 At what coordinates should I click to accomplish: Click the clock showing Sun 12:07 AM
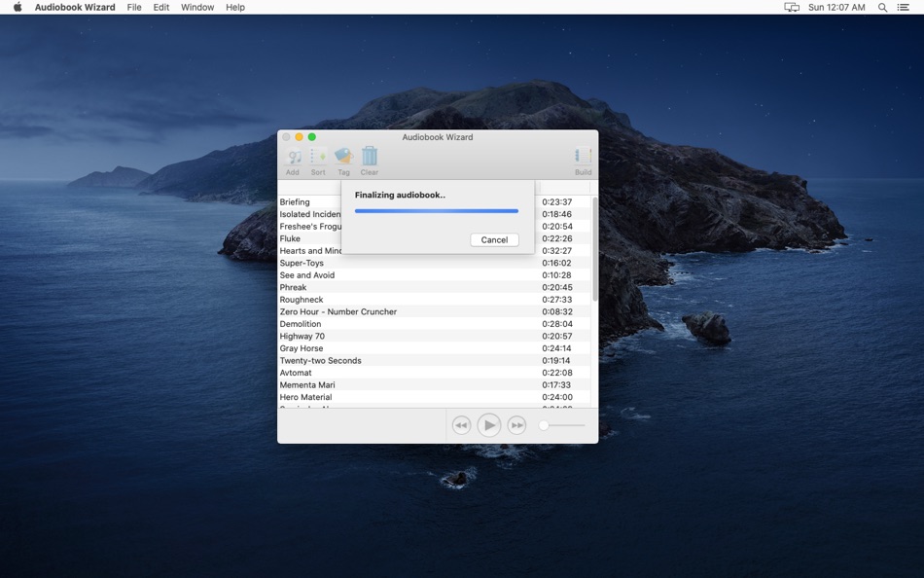point(836,7)
